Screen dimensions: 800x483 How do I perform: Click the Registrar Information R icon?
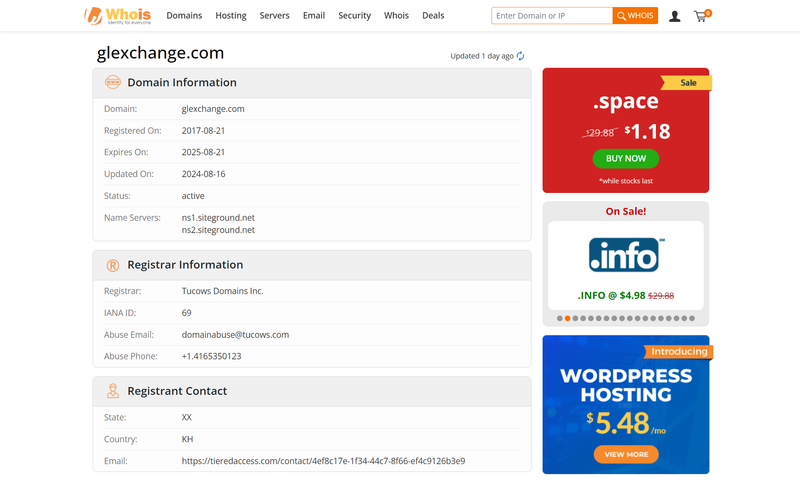coord(113,265)
